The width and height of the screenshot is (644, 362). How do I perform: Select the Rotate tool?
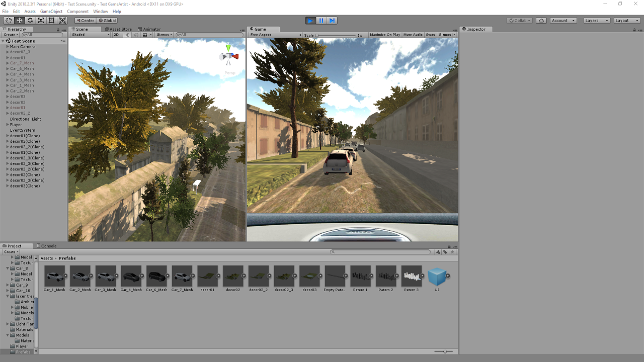click(30, 20)
